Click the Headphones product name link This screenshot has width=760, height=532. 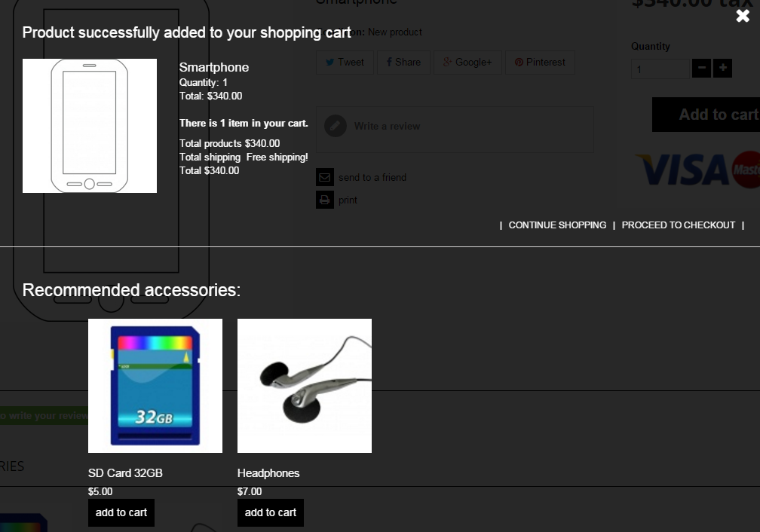(x=268, y=473)
